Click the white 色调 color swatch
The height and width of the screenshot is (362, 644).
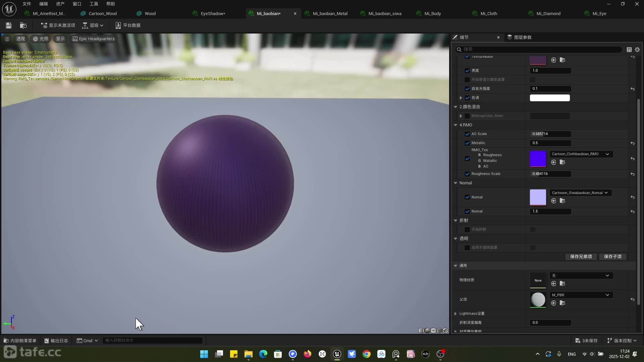click(549, 98)
